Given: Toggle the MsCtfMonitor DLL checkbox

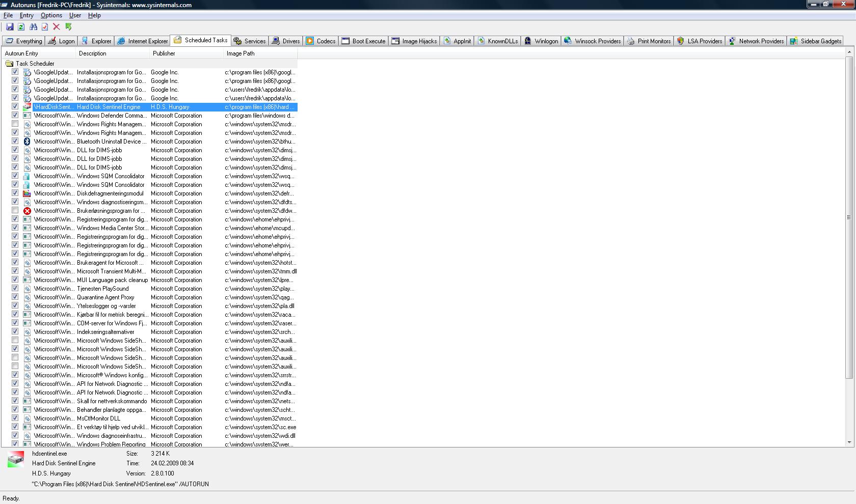Looking at the screenshot, I should (x=15, y=418).
